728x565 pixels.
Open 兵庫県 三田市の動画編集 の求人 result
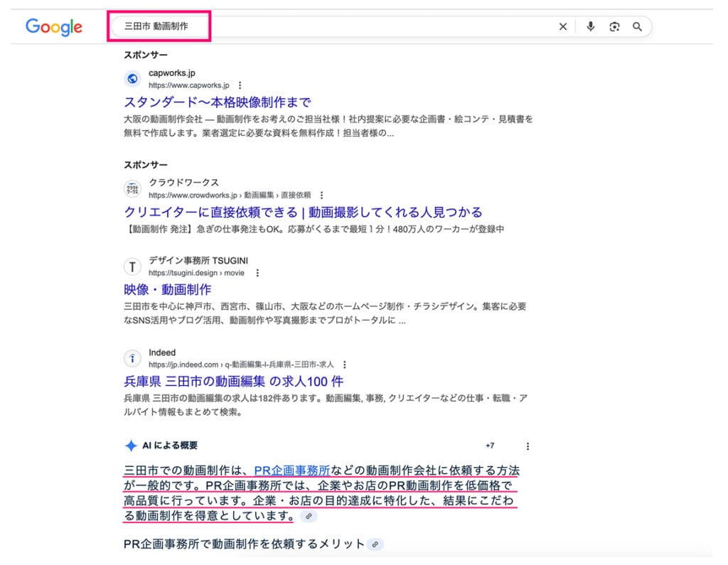234,382
